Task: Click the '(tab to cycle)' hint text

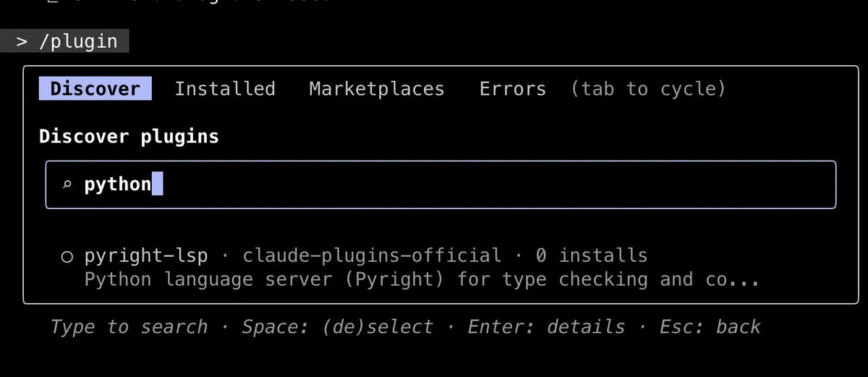Action: point(647,89)
